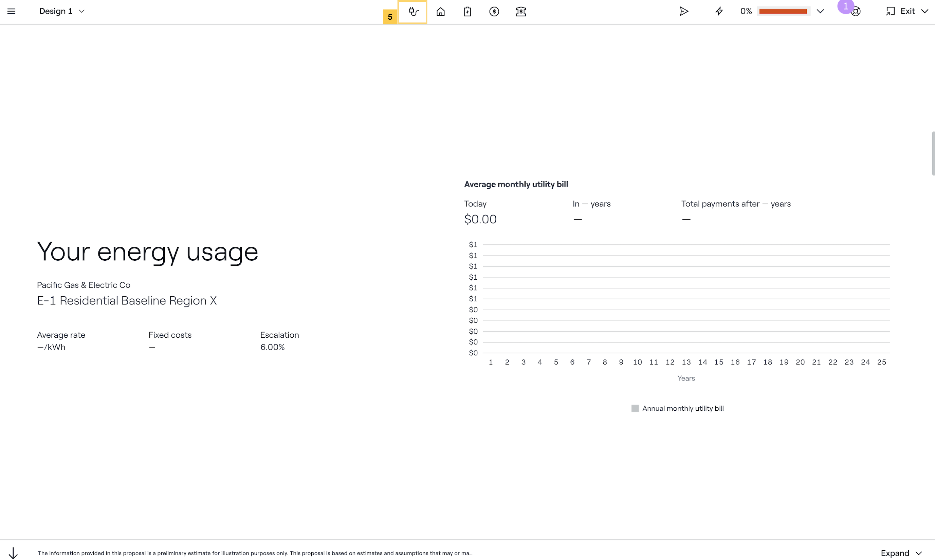The width and height of the screenshot is (935, 560).
Task: Open the hamburger menu
Action: point(11,11)
